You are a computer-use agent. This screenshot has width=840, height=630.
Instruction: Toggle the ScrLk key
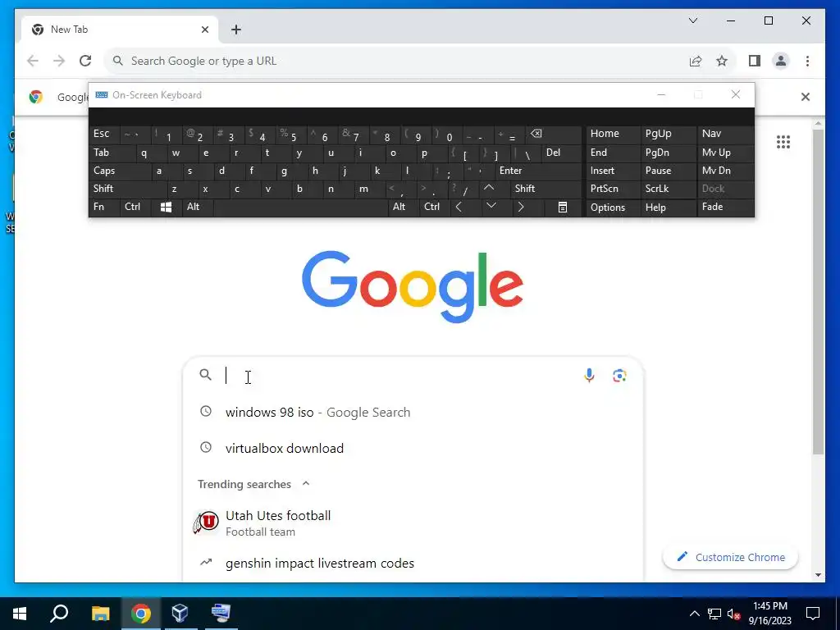[668, 189]
